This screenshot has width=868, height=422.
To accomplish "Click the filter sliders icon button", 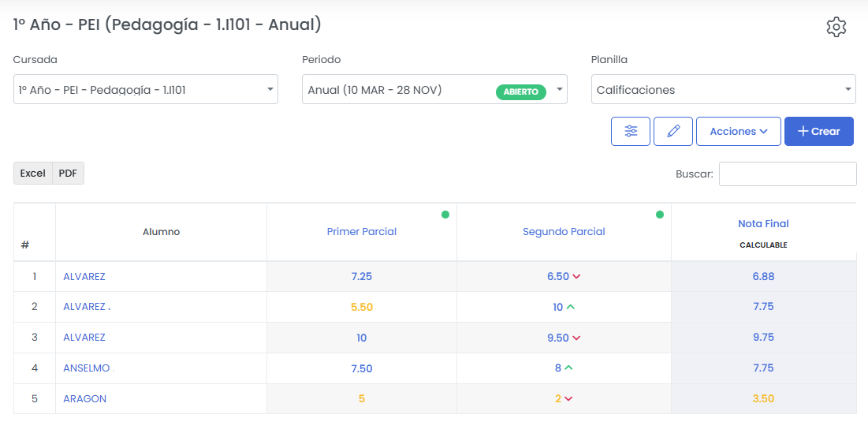I will pyautogui.click(x=631, y=132).
